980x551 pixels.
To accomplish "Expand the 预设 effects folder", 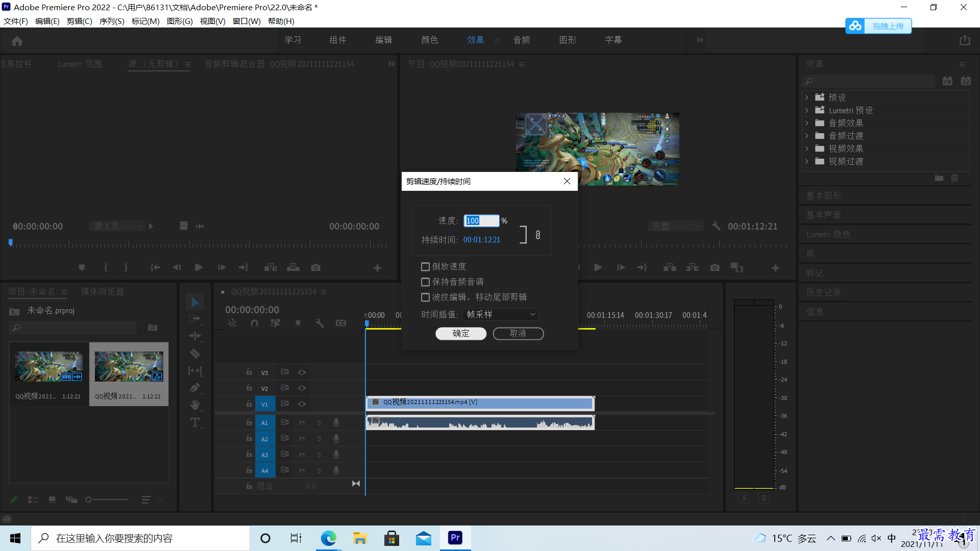I will (806, 97).
